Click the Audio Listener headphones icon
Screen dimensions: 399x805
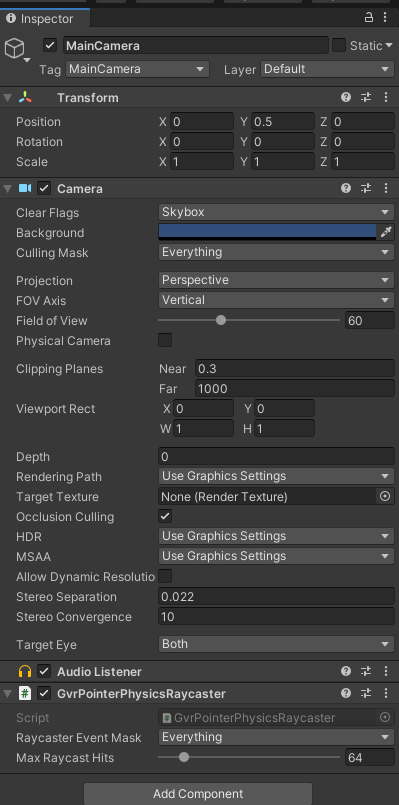pos(25,671)
